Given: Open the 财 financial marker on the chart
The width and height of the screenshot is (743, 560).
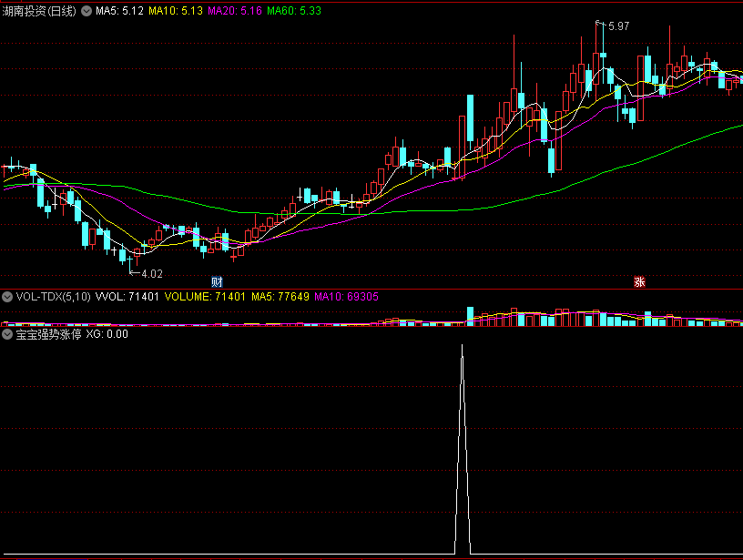Looking at the screenshot, I should tap(217, 282).
